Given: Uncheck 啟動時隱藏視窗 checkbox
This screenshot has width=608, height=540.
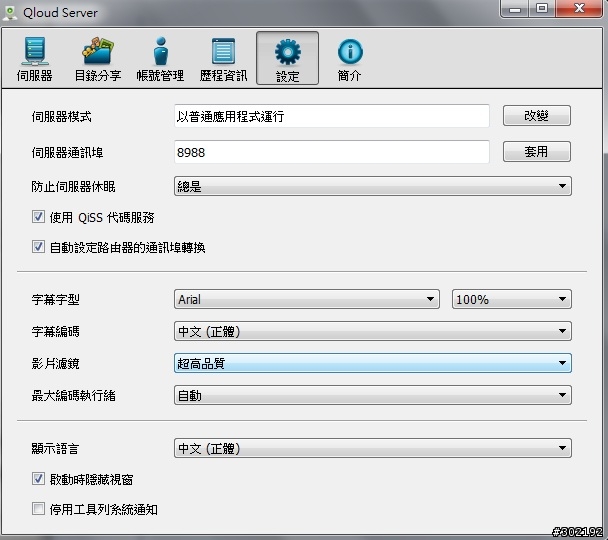Looking at the screenshot, I should point(38,479).
